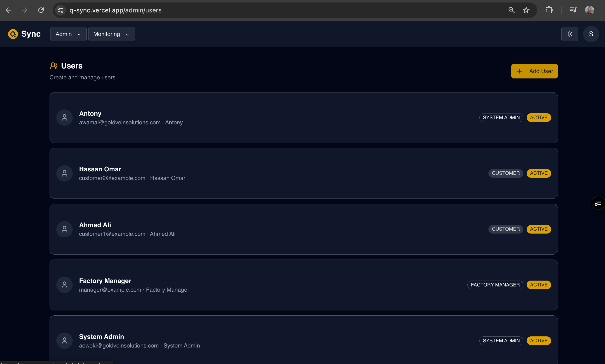Open browser extensions from the toolbar
The height and width of the screenshot is (364, 605).
pos(549,10)
